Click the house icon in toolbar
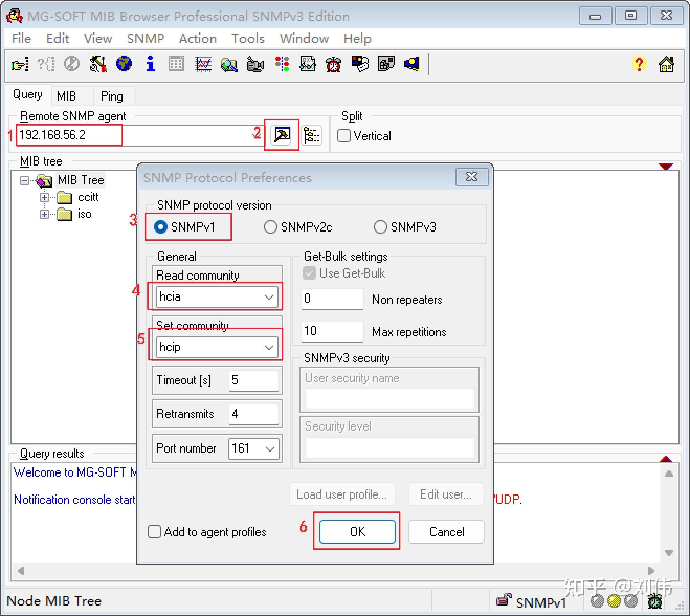This screenshot has width=690, height=616. coord(666,64)
